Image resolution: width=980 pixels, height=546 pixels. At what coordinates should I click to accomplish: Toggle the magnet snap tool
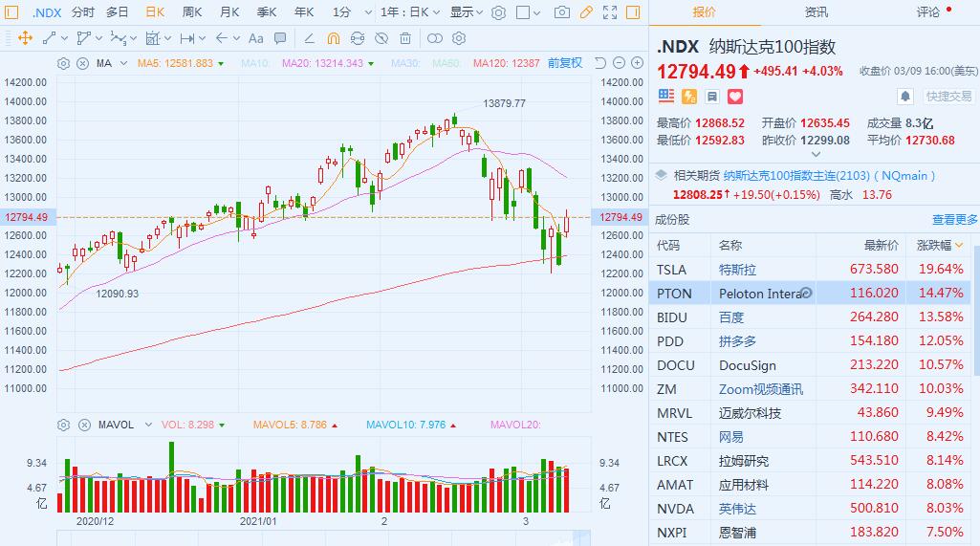click(x=333, y=39)
